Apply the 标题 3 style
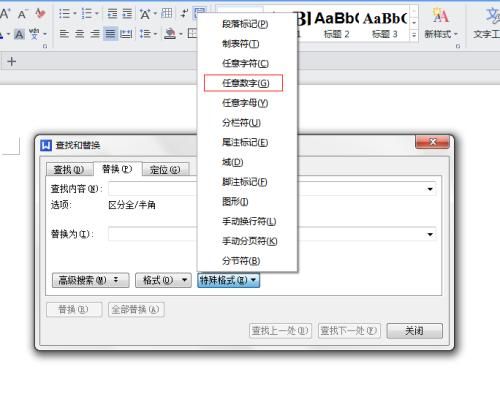500x394 pixels. click(x=385, y=24)
